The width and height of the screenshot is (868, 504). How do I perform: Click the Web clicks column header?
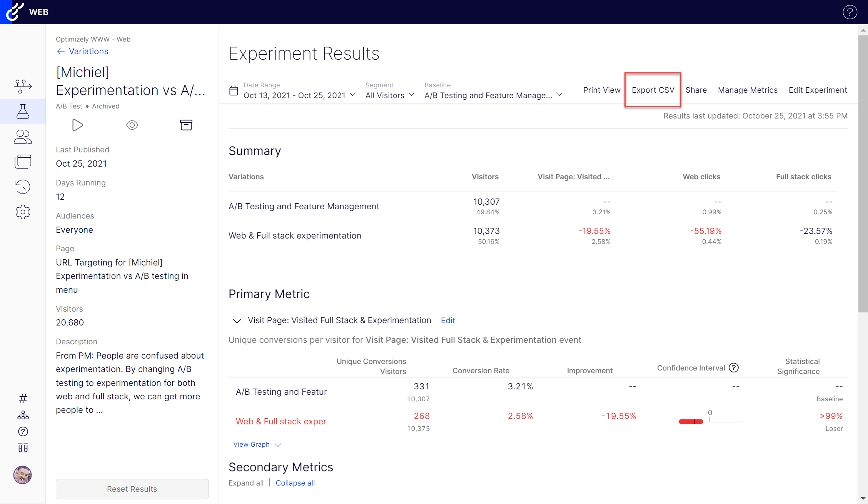(701, 177)
